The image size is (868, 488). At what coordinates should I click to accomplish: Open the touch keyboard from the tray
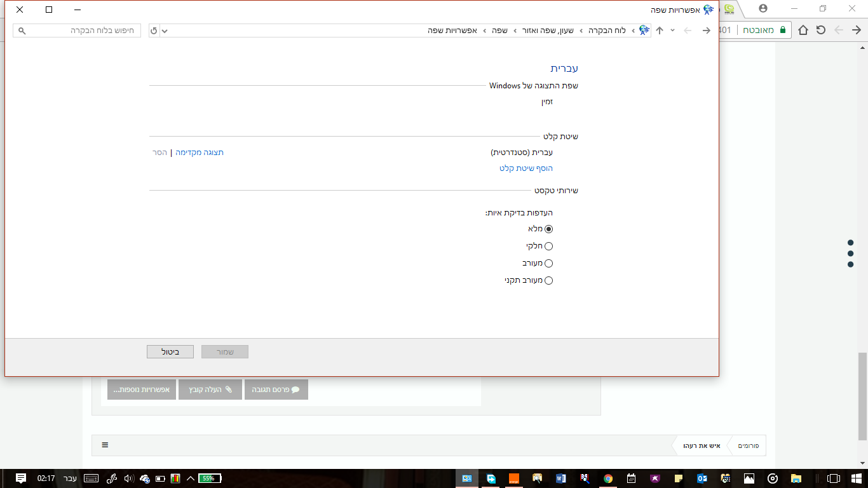coord(91,478)
